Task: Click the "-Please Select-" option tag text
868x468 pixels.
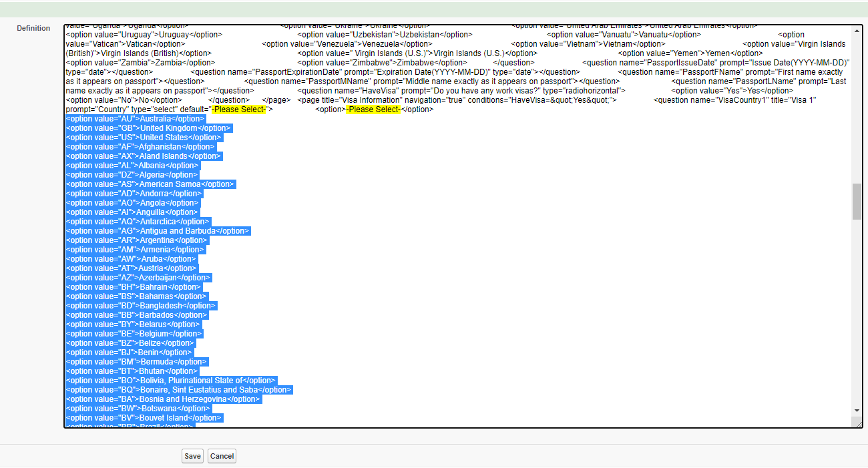Action: [x=373, y=109]
